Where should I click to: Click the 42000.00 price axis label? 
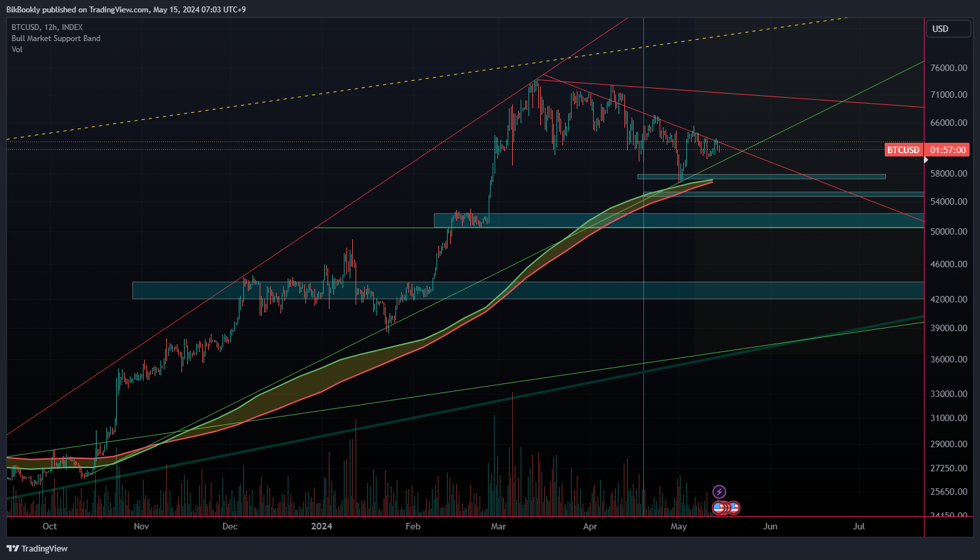click(949, 299)
